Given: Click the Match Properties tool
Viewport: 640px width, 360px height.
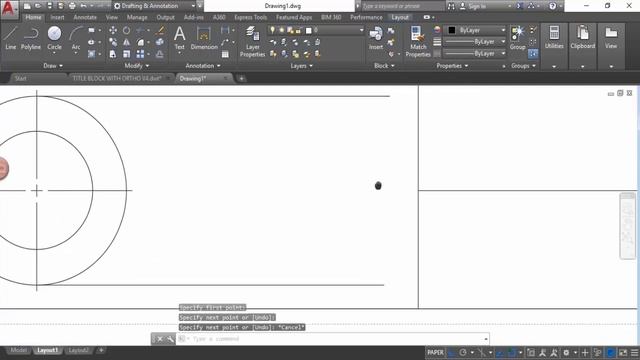Looking at the screenshot, I should pos(418,41).
